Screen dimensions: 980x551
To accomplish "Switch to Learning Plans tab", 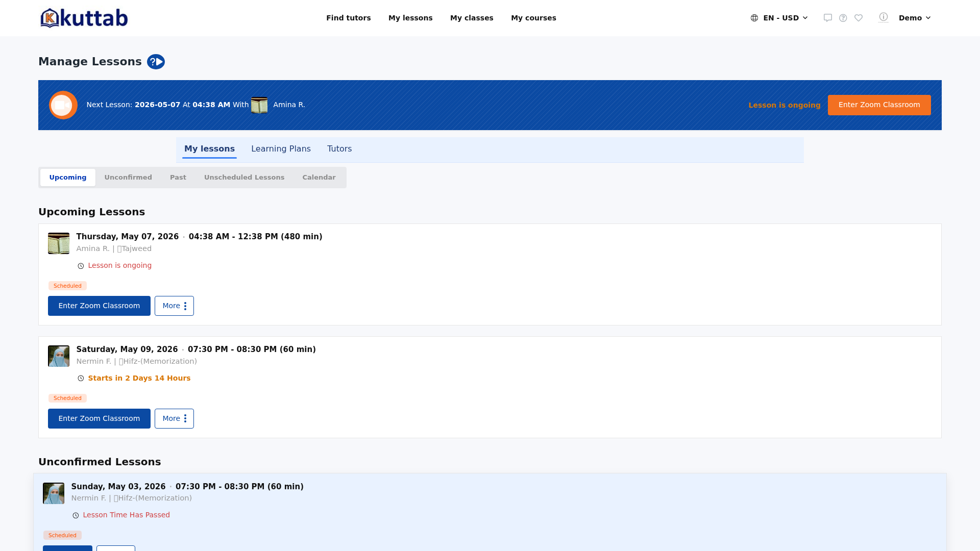I will tap(281, 149).
